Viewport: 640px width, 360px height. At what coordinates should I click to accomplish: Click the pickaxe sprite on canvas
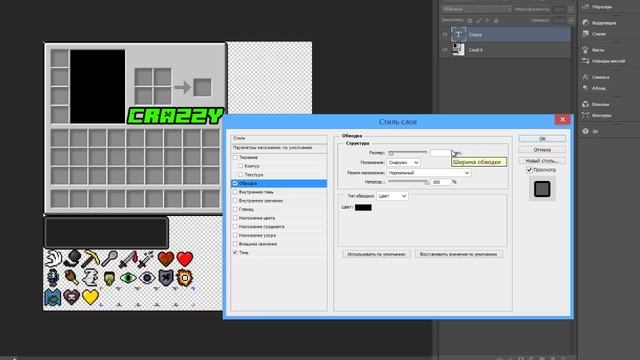[91, 259]
